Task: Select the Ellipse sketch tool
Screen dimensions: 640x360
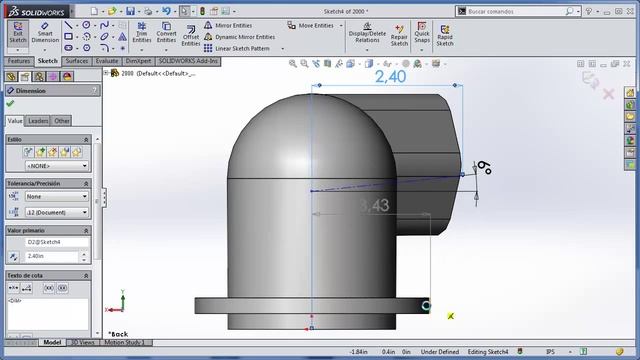Action: 104,37
